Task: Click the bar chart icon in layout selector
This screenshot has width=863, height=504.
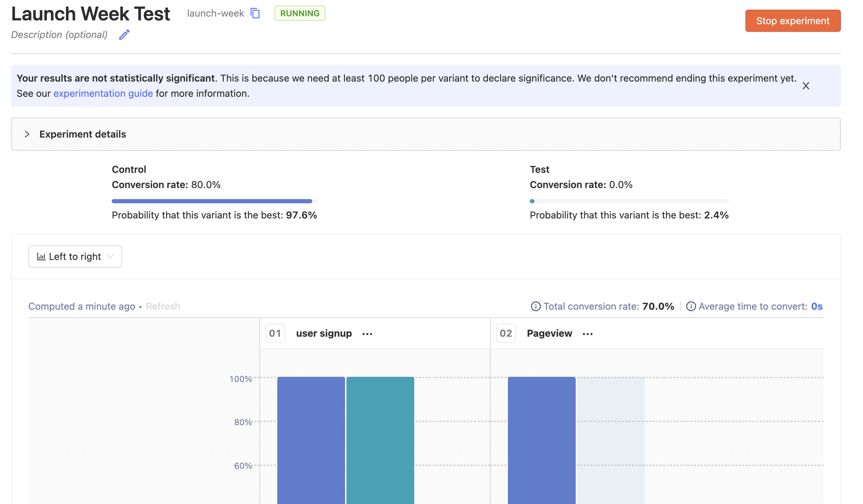Action: coord(41,256)
